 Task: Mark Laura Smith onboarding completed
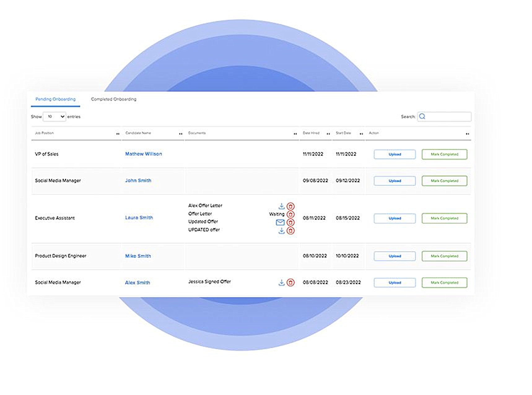(444, 218)
